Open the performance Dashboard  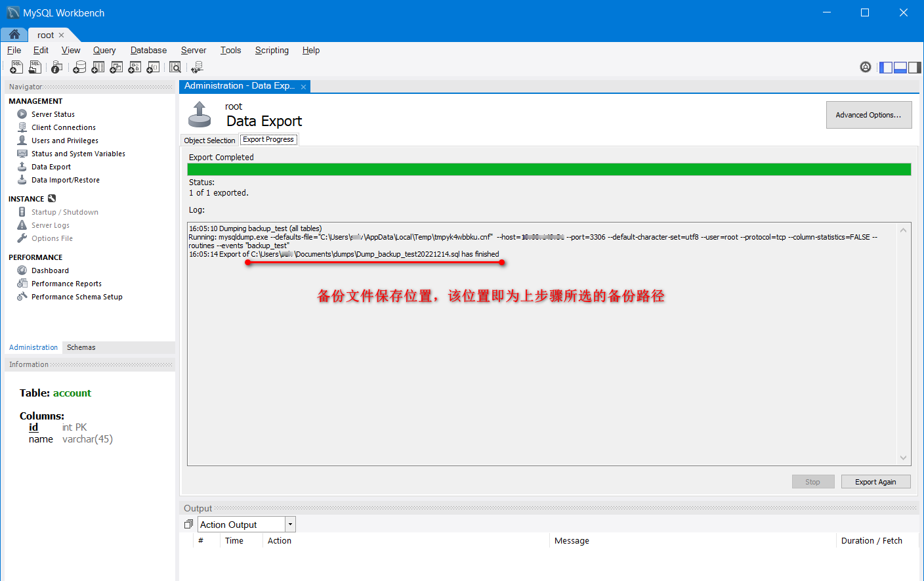(x=50, y=270)
